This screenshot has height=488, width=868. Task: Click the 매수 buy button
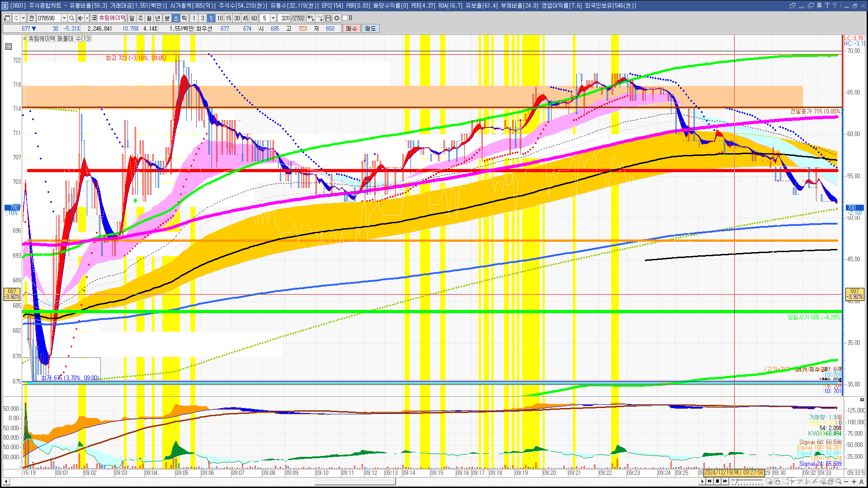[352, 28]
